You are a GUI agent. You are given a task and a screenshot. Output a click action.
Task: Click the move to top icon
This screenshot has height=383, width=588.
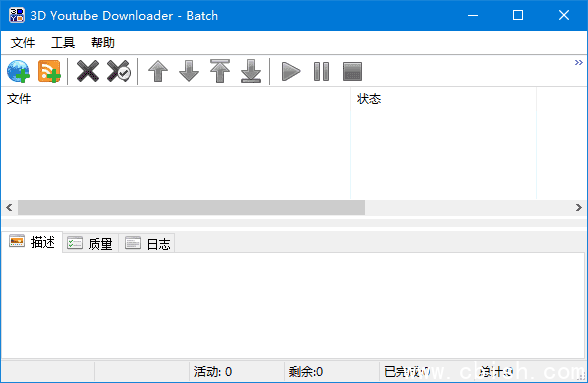point(220,71)
